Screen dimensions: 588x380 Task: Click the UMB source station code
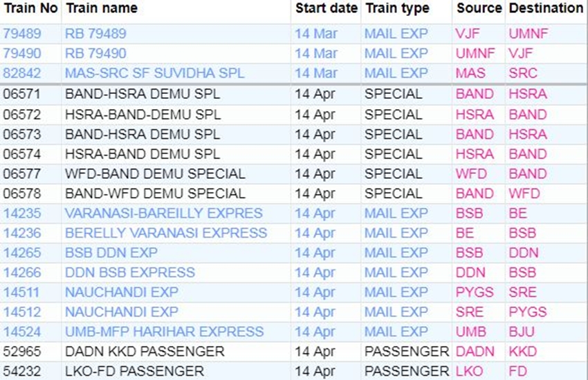(470, 332)
